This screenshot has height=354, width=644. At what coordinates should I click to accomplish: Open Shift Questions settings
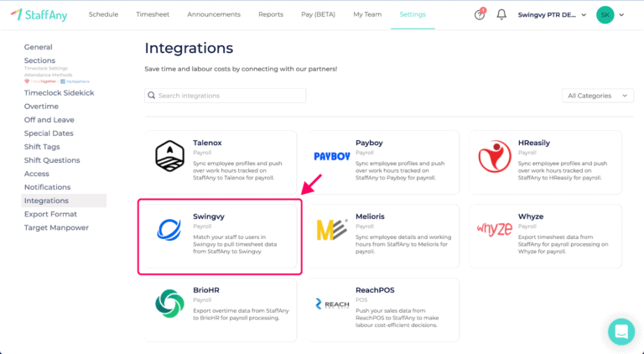coord(52,160)
